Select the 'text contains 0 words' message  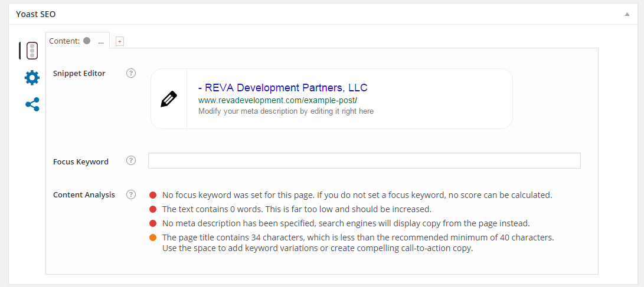(x=296, y=209)
